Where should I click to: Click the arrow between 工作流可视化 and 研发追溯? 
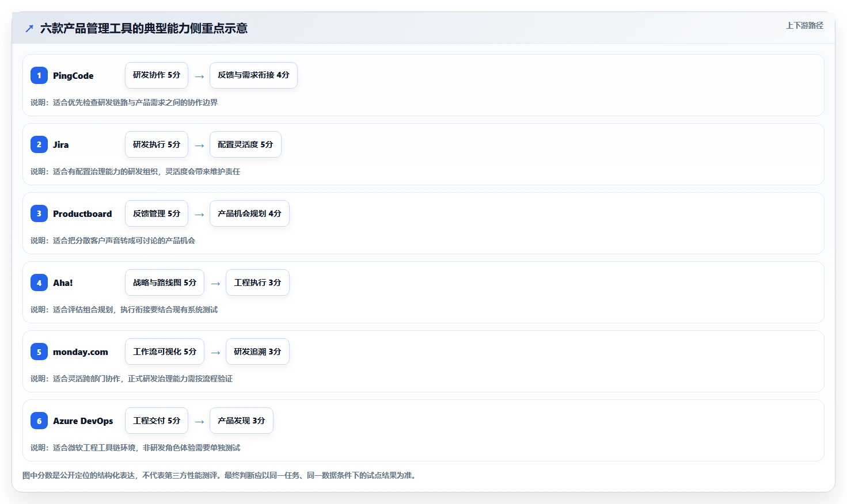(215, 353)
